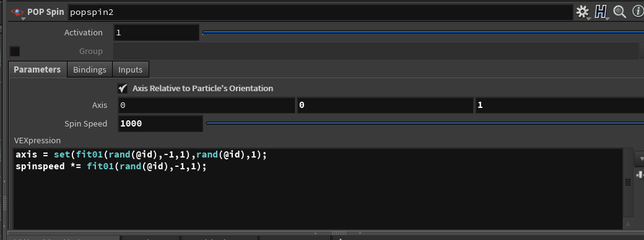644x240 pixels.
Task: Click the scroll-up triangle below VEXpression scrollbar
Action: tap(627, 223)
